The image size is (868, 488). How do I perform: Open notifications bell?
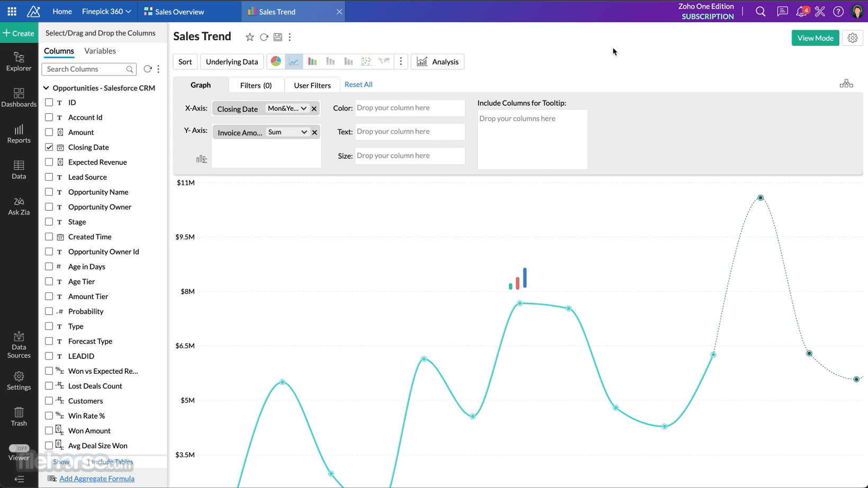[x=802, y=11]
